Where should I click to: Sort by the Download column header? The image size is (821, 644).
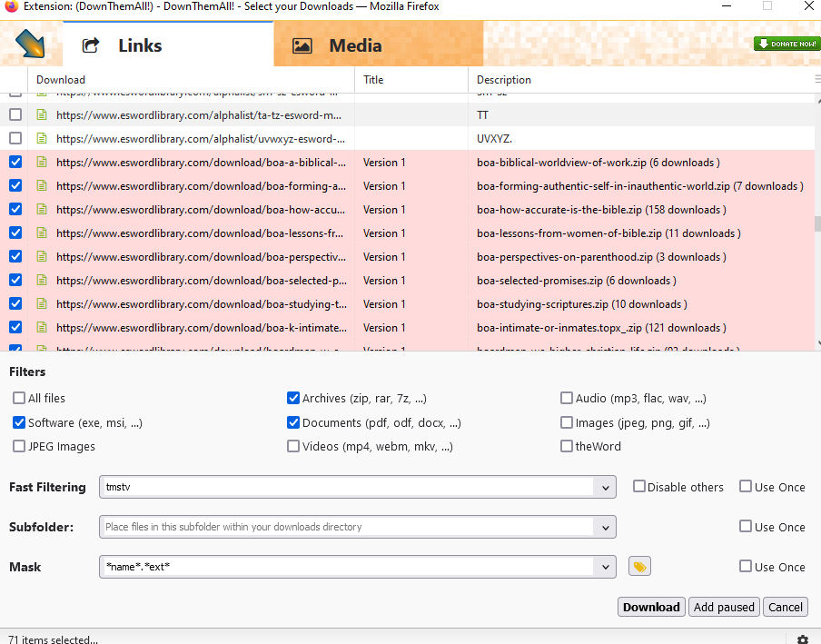(x=191, y=80)
